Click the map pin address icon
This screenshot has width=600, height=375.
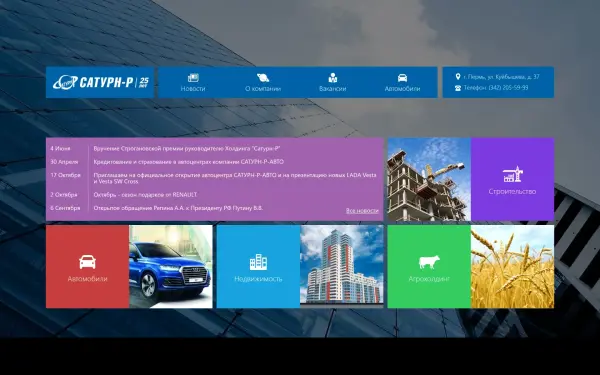458,77
